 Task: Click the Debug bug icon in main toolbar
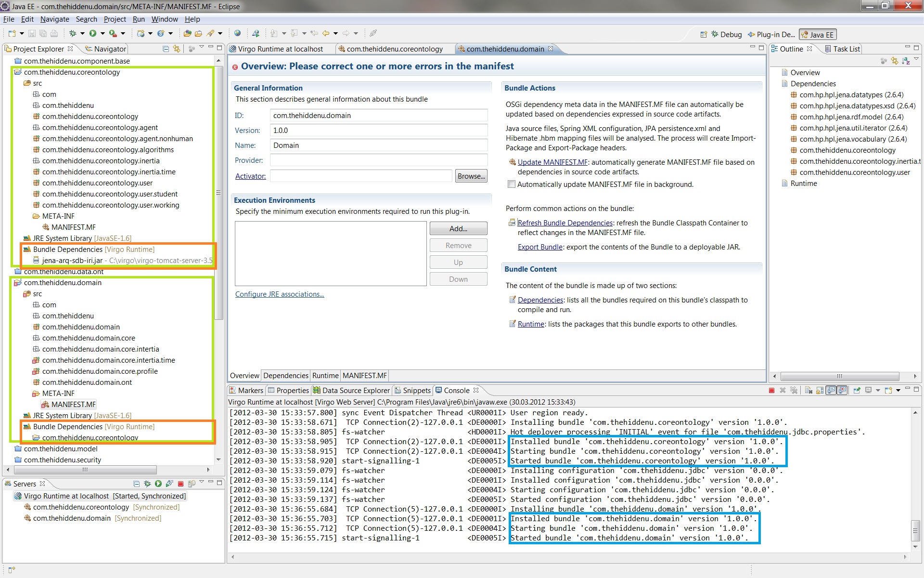(72, 33)
